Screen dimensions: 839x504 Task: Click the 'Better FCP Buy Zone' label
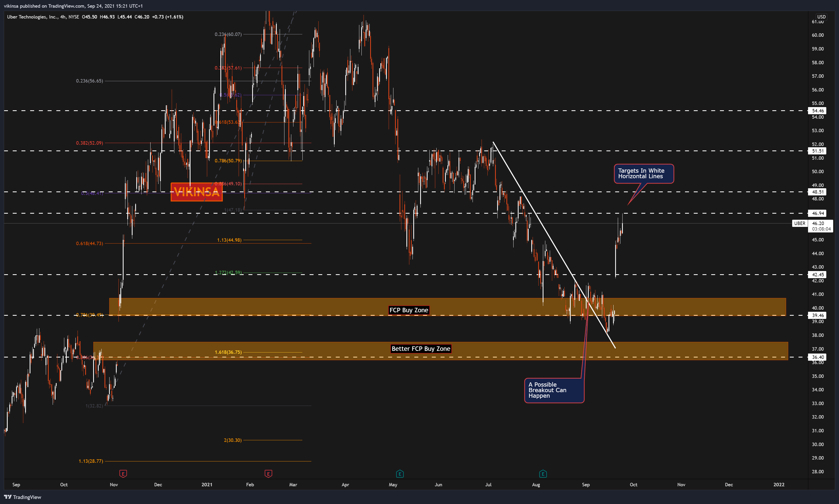pos(421,349)
